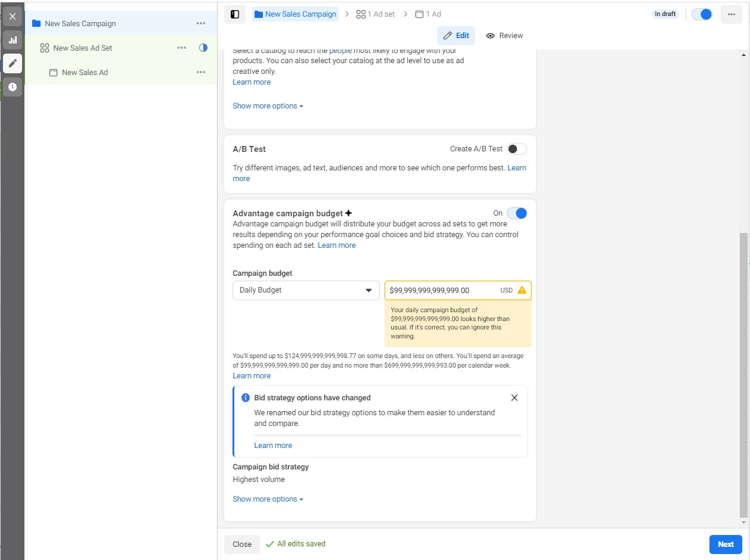Open the clock history icon in sidebar
Image resolution: width=750 pixels, height=560 pixels.
tap(13, 87)
